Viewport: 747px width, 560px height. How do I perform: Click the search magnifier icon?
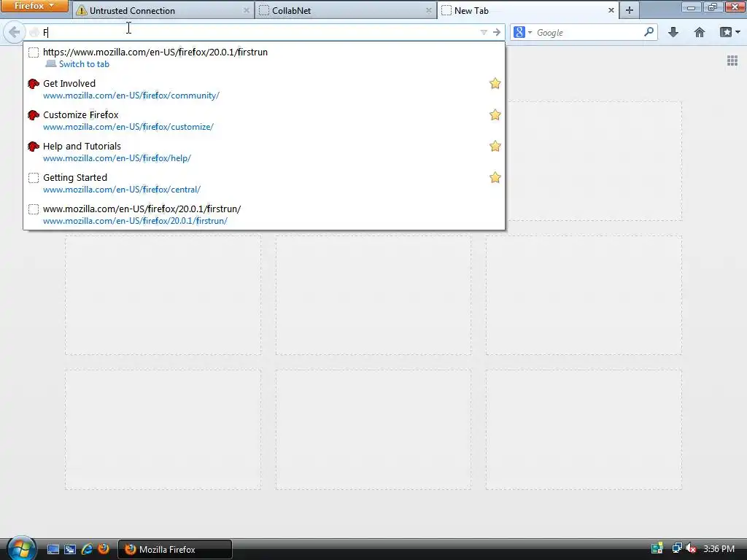649,32
